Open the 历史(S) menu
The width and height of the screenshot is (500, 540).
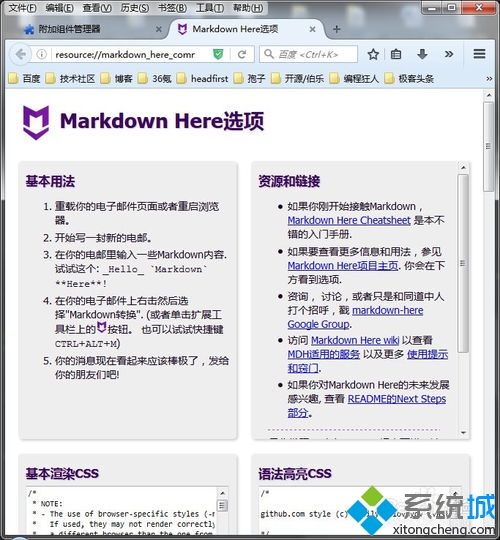click(134, 7)
